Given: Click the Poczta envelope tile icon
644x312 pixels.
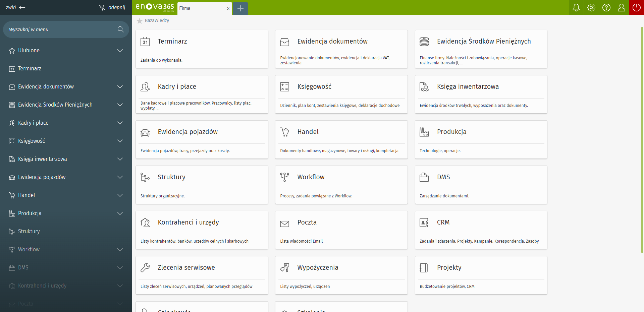Looking at the screenshot, I should [x=285, y=224].
